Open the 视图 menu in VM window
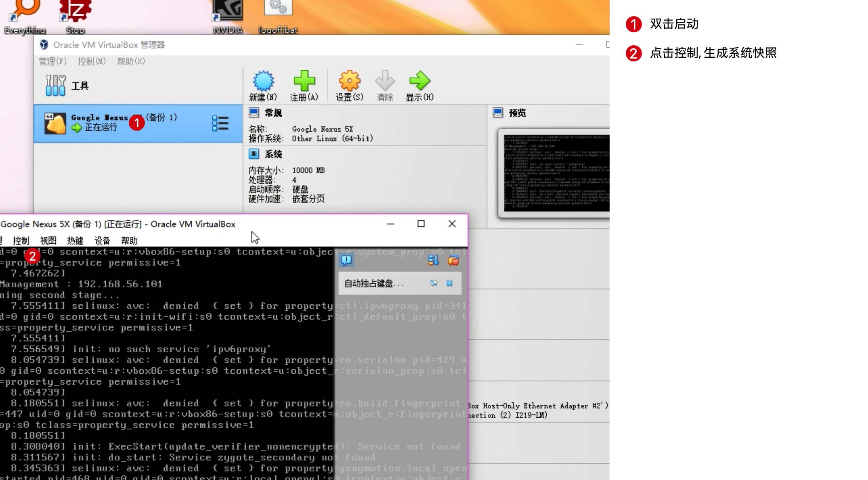Viewport: 868px width, 480px height. pos(48,241)
